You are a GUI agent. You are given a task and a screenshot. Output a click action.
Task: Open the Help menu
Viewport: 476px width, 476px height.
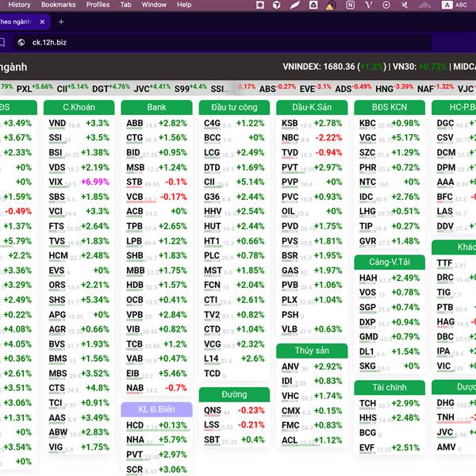(x=184, y=5)
